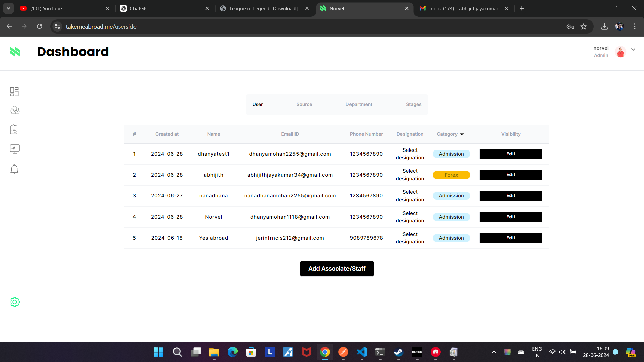Screen dimensions: 644x362
Task: Click the Forex category badge
Action: pos(451,175)
